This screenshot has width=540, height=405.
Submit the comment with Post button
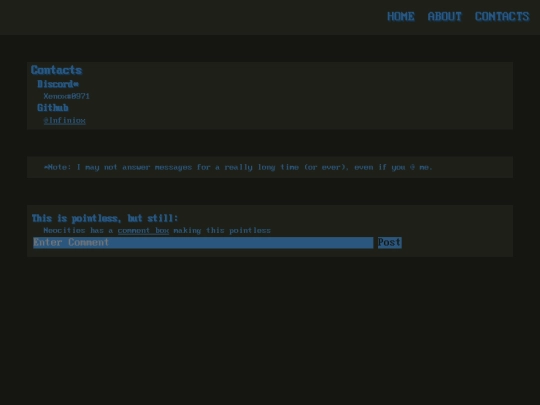pos(390,242)
